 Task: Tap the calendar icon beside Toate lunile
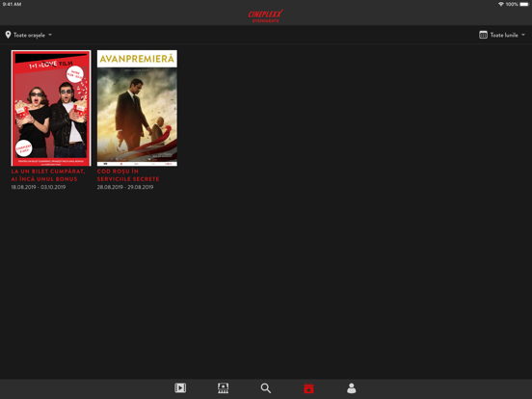tap(483, 35)
